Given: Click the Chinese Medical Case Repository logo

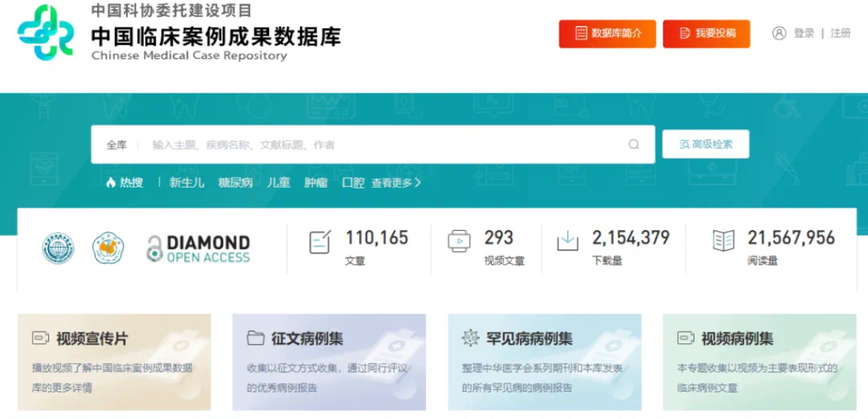Looking at the screenshot, I should point(45,33).
